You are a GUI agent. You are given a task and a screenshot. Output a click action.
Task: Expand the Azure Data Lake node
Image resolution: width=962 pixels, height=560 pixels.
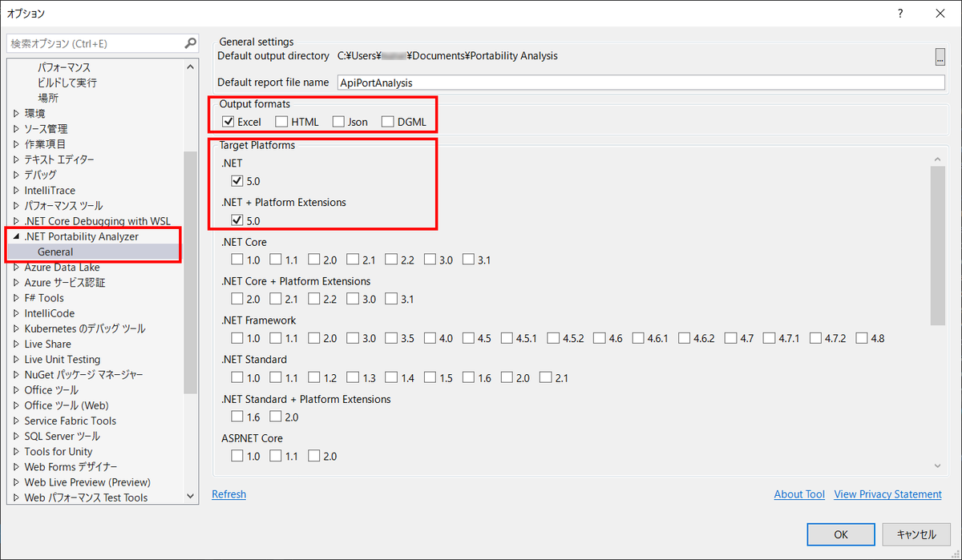click(x=16, y=268)
